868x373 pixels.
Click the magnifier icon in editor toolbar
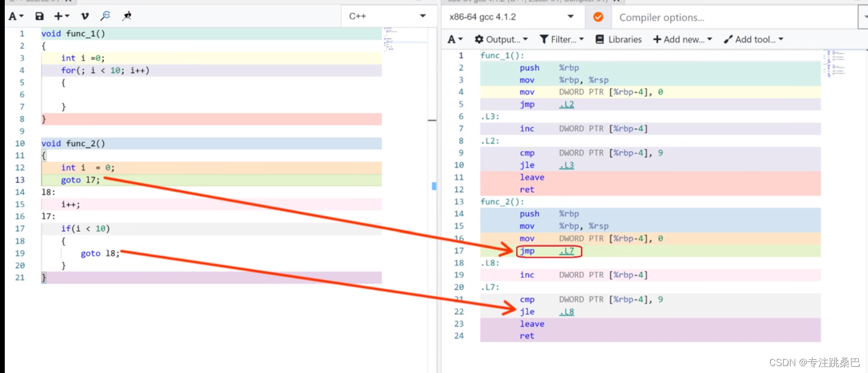[x=105, y=16]
